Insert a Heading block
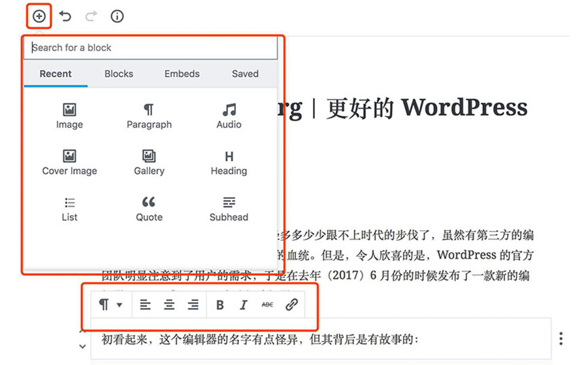The height and width of the screenshot is (365, 588). tap(229, 163)
